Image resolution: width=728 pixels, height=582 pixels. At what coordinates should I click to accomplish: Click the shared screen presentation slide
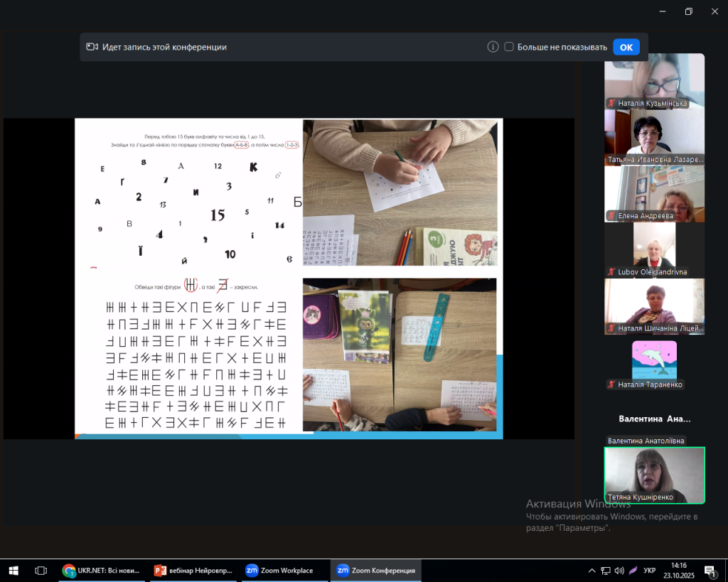289,278
